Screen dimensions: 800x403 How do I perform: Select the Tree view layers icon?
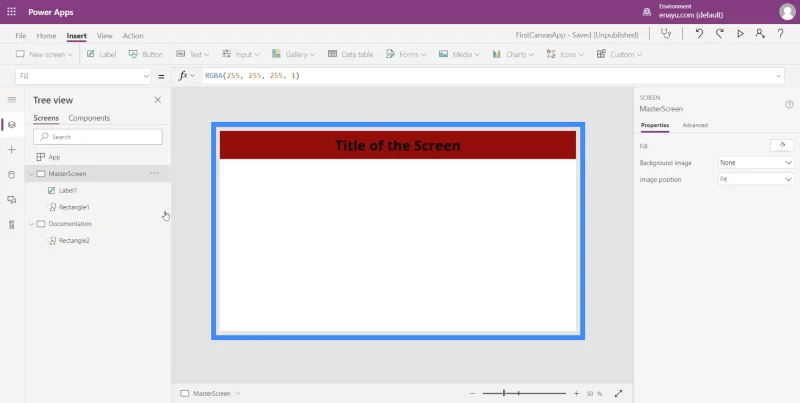click(12, 124)
